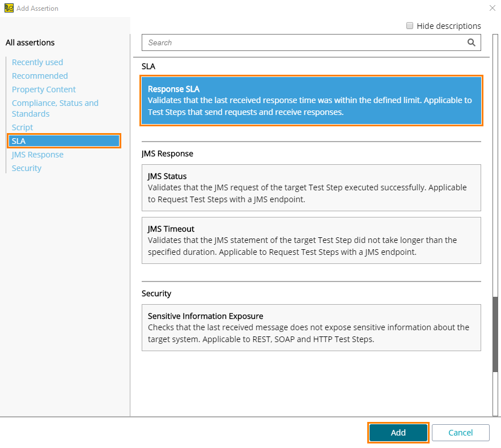Open the Recommended assertions category
The height and width of the screenshot is (448, 501).
point(40,75)
